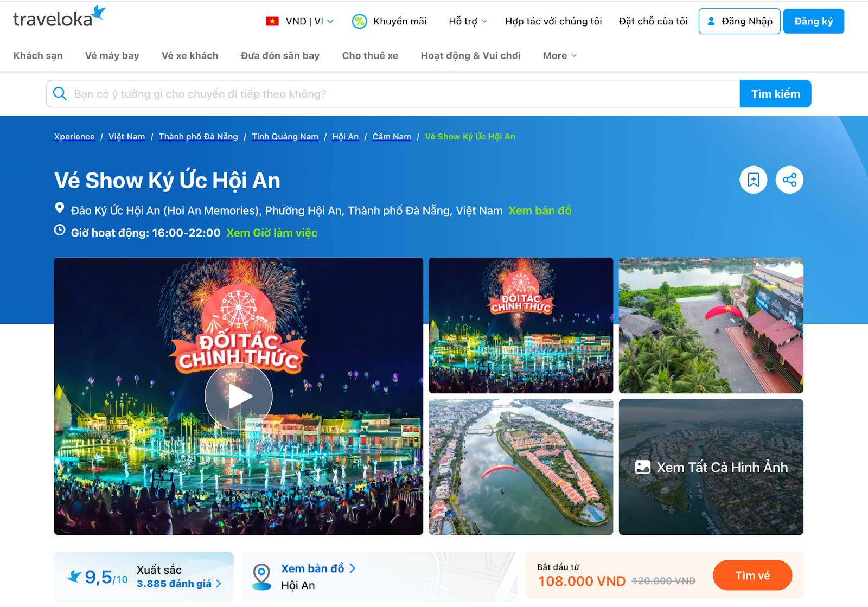Click the location pin next to address
Screen dimensions: 868x607
(60, 208)
